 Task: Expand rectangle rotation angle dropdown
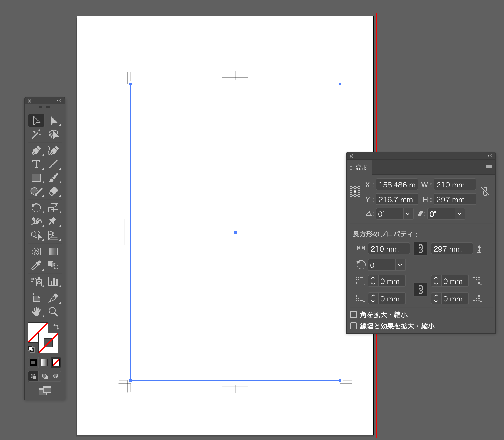400,265
